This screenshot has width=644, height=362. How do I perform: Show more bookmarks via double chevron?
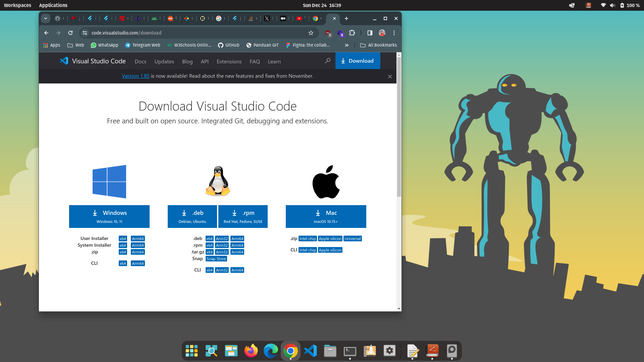pyautogui.click(x=347, y=45)
